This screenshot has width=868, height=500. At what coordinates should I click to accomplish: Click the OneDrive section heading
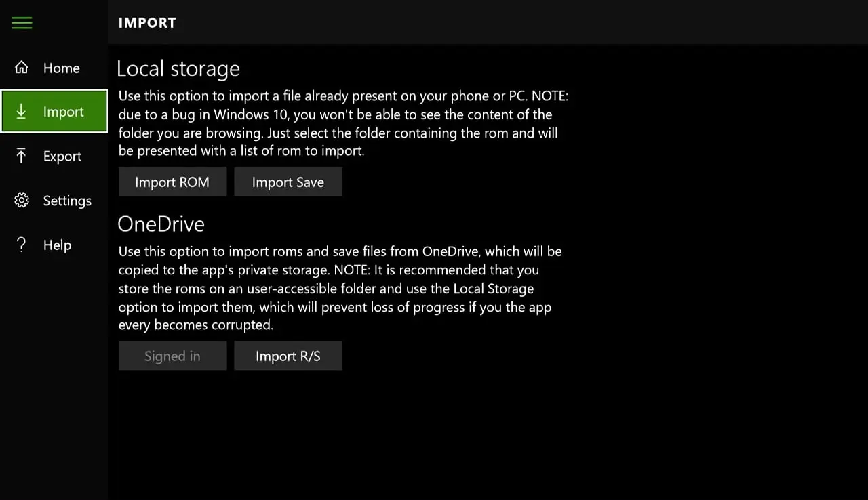pos(161,224)
